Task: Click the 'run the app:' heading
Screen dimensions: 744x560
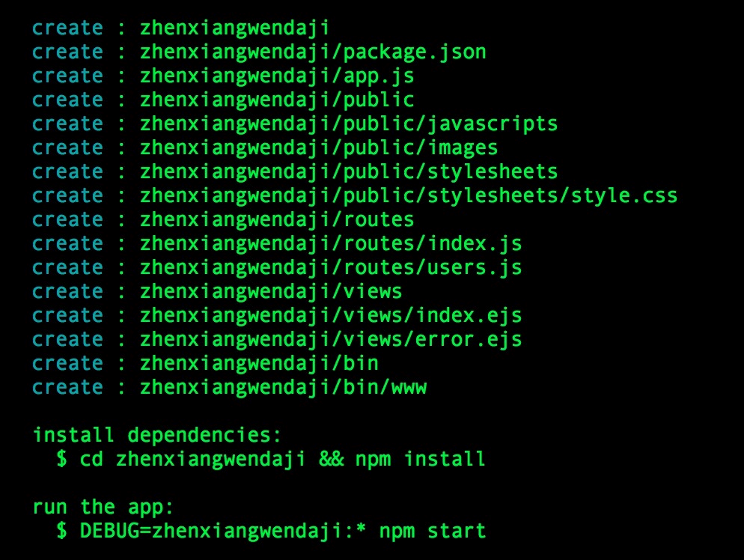Action: (x=103, y=508)
